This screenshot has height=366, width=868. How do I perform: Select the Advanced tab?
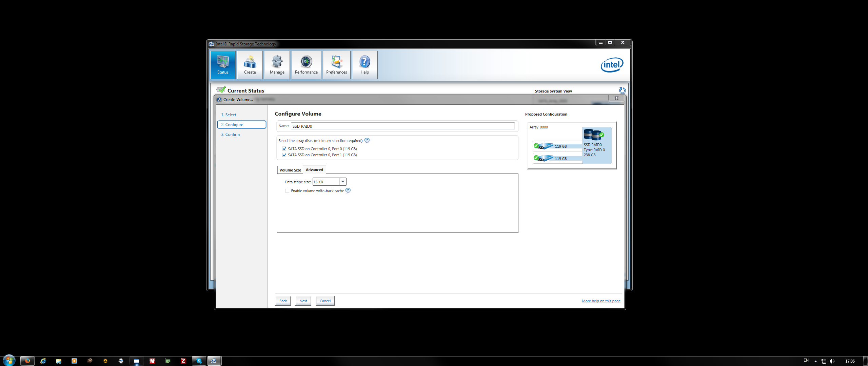coord(314,169)
